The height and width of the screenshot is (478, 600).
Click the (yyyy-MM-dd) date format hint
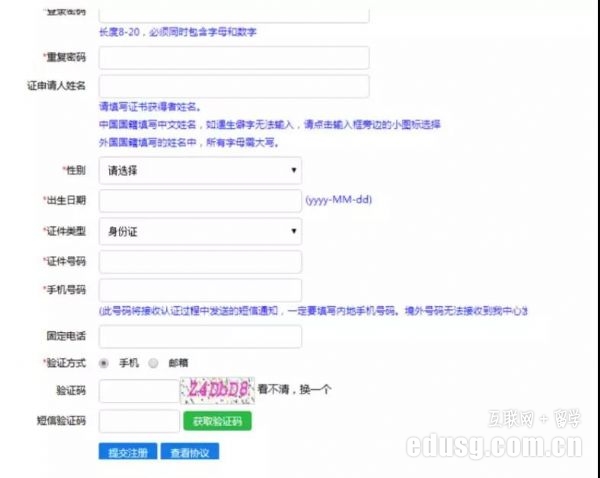[x=338, y=200]
